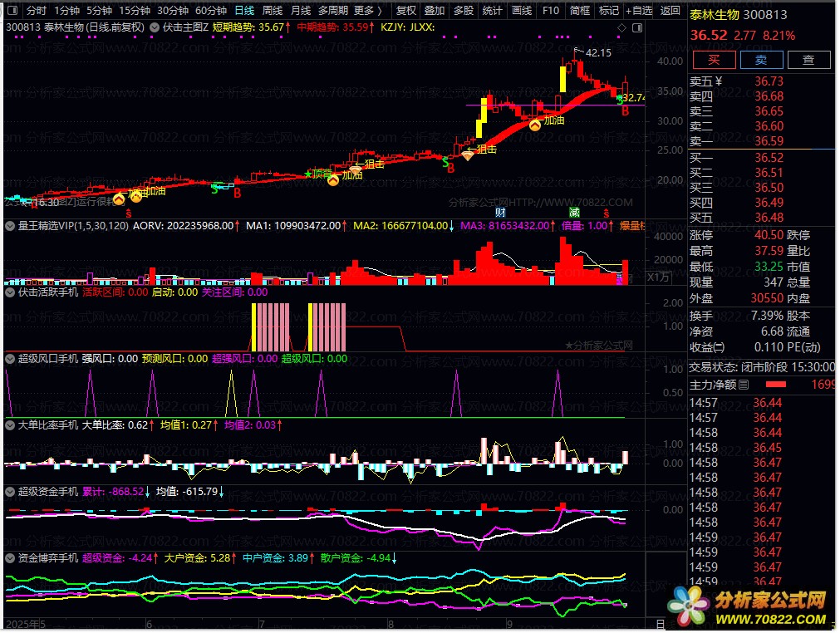The height and width of the screenshot is (633, 840).
Task: Toggle the side panel icon beside the diamond
Action: pyautogui.click(x=637, y=27)
